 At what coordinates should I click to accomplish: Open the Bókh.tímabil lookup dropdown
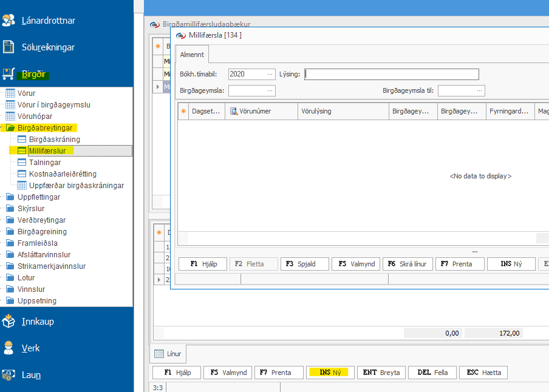point(270,74)
